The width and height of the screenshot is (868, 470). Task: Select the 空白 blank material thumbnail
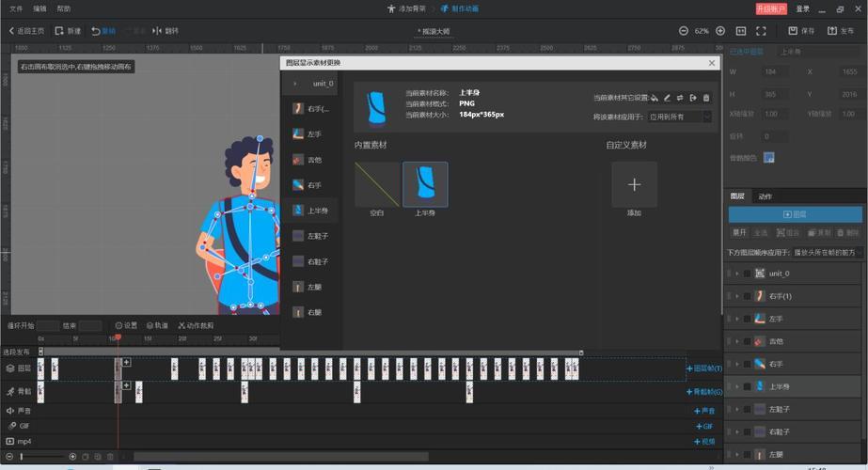point(377,185)
